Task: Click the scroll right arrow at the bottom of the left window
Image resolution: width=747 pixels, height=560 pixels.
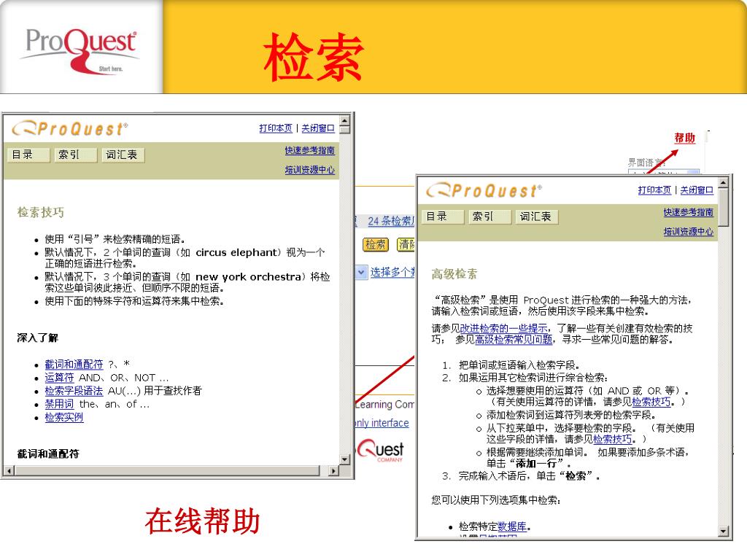Action: 334,472
